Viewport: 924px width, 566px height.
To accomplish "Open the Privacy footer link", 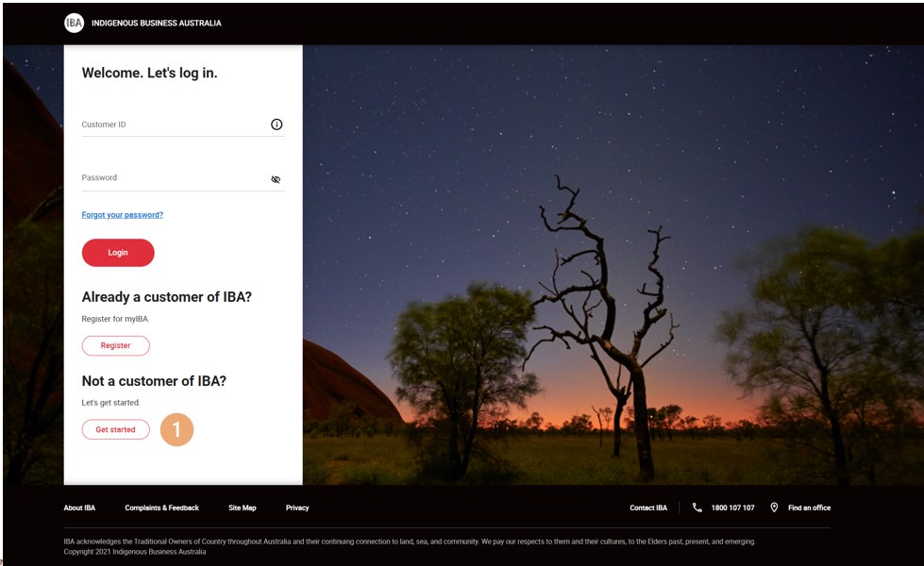I will tap(297, 508).
